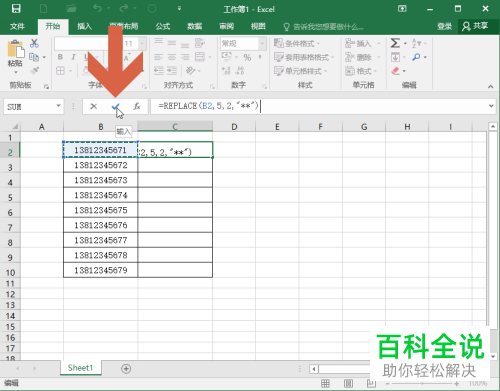Click the Save icon in quick access toolbar
The height and width of the screenshot is (391, 500).
(x=16, y=9)
